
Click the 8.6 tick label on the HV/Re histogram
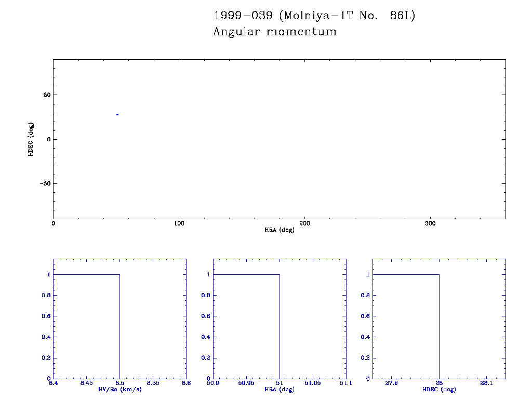tap(185, 383)
